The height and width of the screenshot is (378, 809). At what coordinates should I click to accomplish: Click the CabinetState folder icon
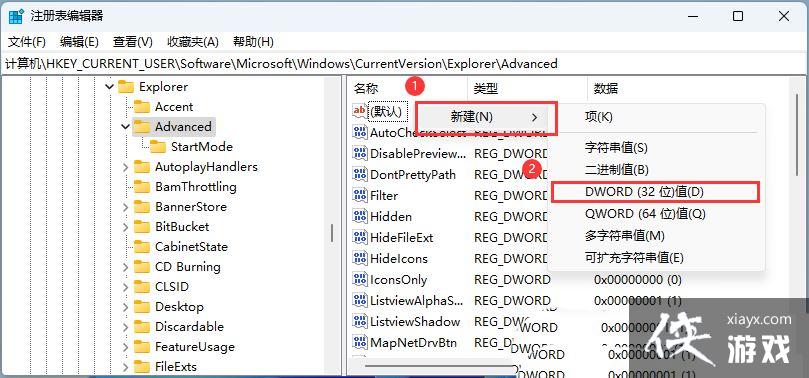[x=141, y=247]
